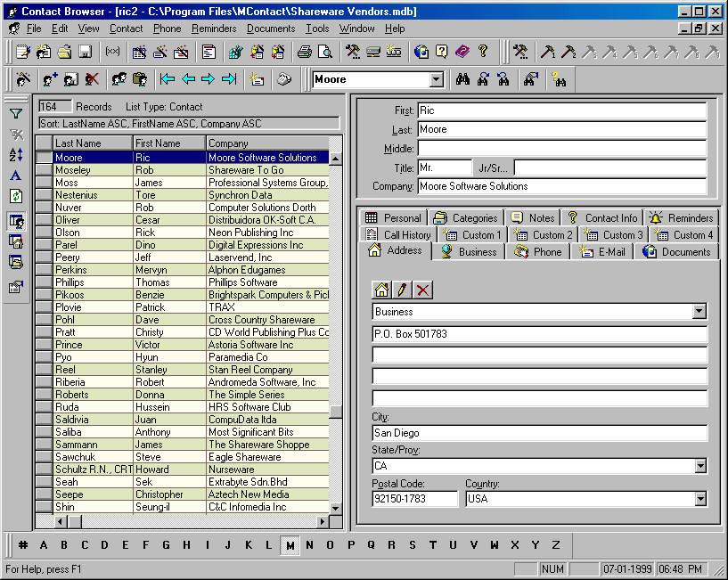Click the Jr/Sr... label button
The width and height of the screenshot is (728, 580).
(493, 167)
